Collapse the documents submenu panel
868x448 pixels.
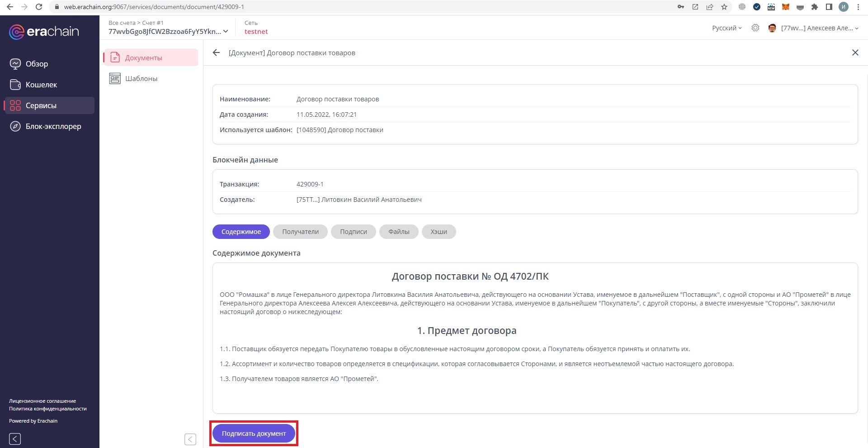pos(190,439)
